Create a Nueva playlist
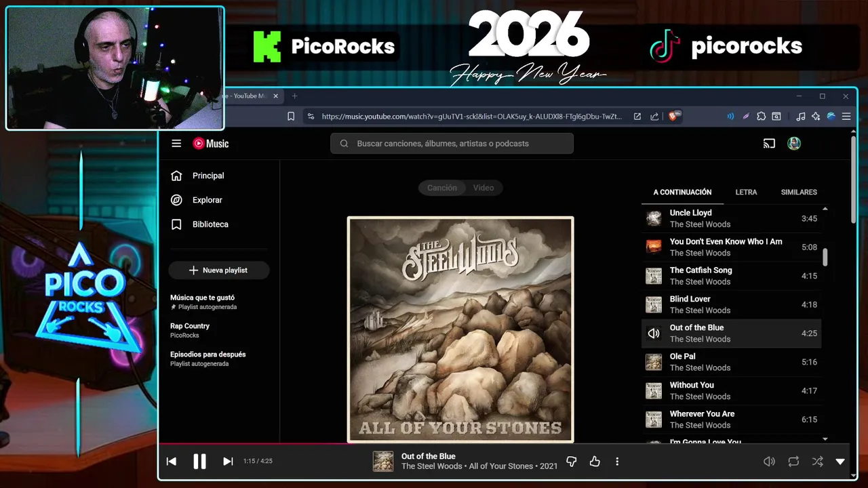This screenshot has height=488, width=868. (218, 270)
